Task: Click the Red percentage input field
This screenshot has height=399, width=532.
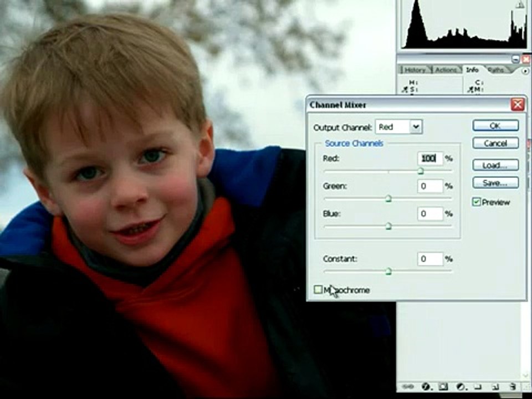Action: (x=430, y=158)
